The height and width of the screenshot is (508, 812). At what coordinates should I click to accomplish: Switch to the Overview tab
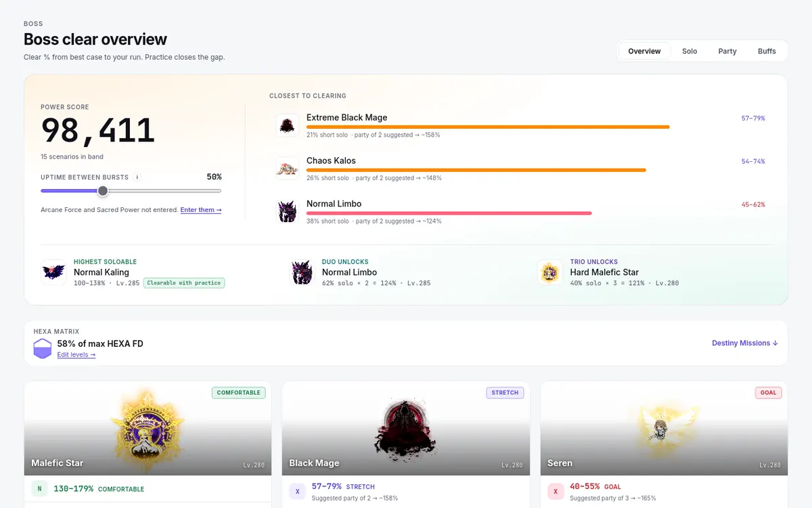tap(644, 51)
